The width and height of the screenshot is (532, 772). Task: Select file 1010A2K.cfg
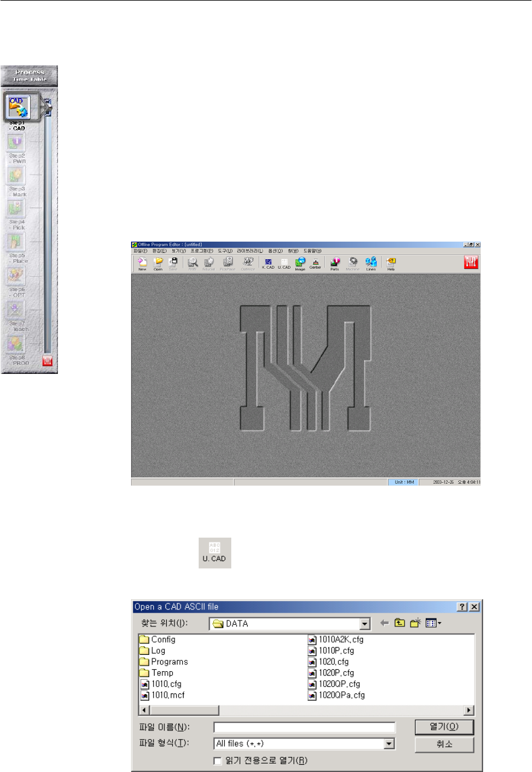pos(336,639)
